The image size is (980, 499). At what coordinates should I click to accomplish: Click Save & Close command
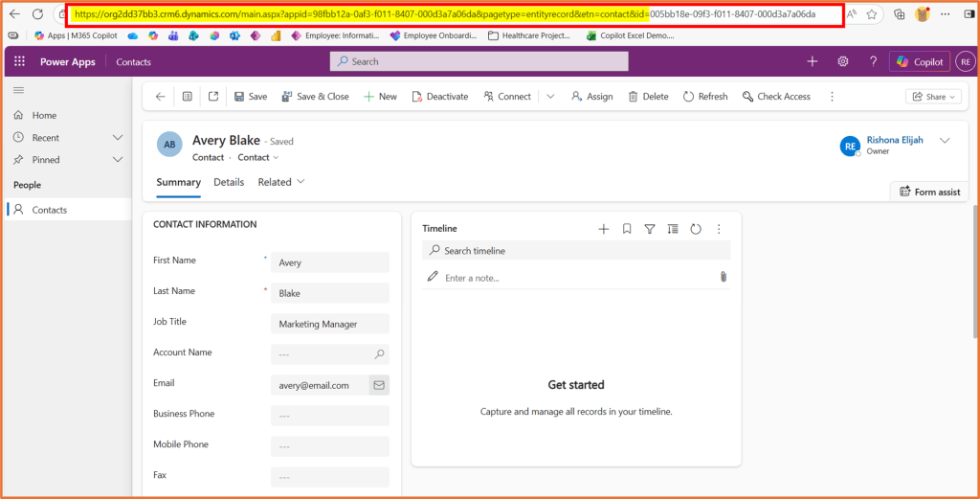(x=315, y=97)
